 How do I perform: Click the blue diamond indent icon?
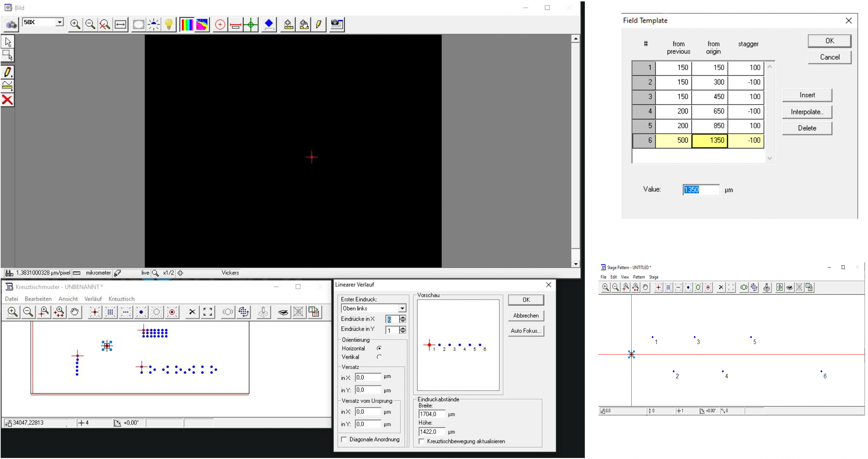pyautogui.click(x=269, y=25)
